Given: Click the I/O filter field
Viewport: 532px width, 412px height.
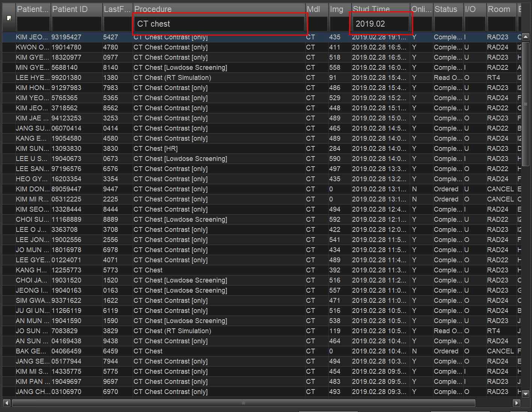Looking at the screenshot, I should tap(475, 24).
